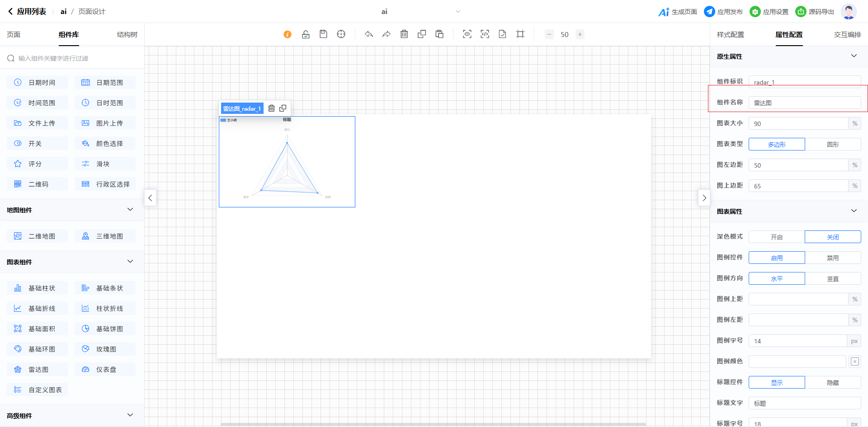868x427 pixels.
Task: Collapse the 地图组件 group
Action: click(x=130, y=210)
